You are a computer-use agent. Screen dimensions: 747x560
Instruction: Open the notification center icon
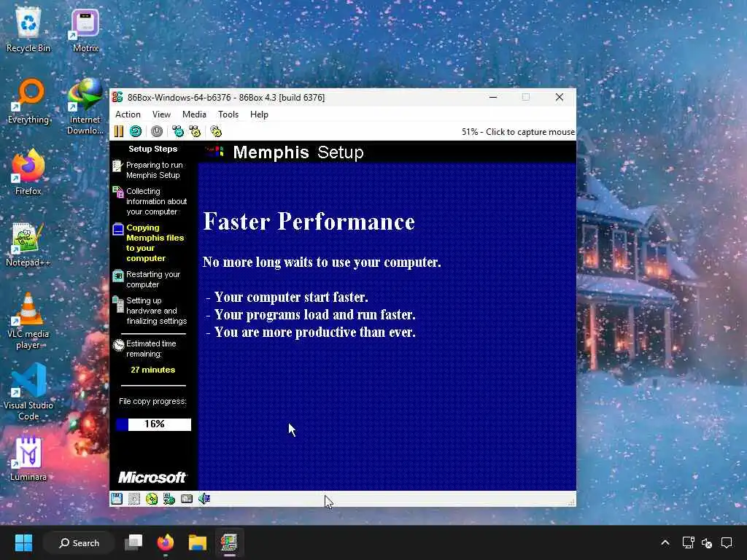[727, 542]
